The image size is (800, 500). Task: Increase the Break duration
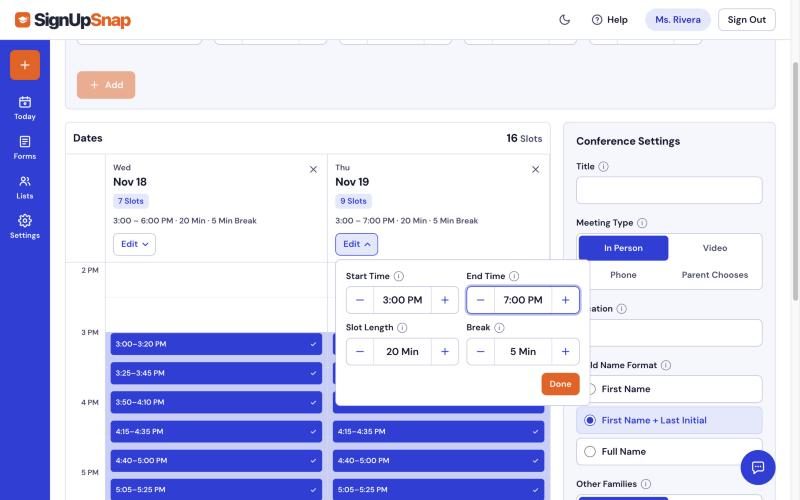(x=565, y=352)
